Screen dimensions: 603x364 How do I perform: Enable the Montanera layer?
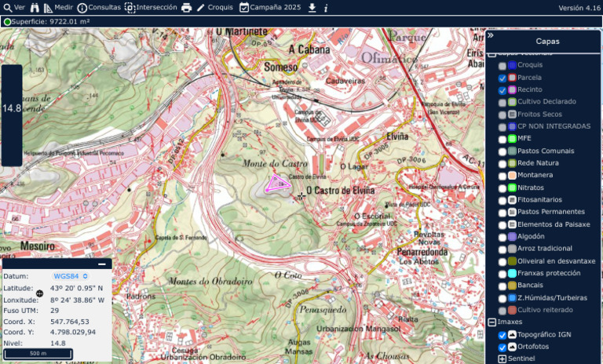(x=502, y=176)
